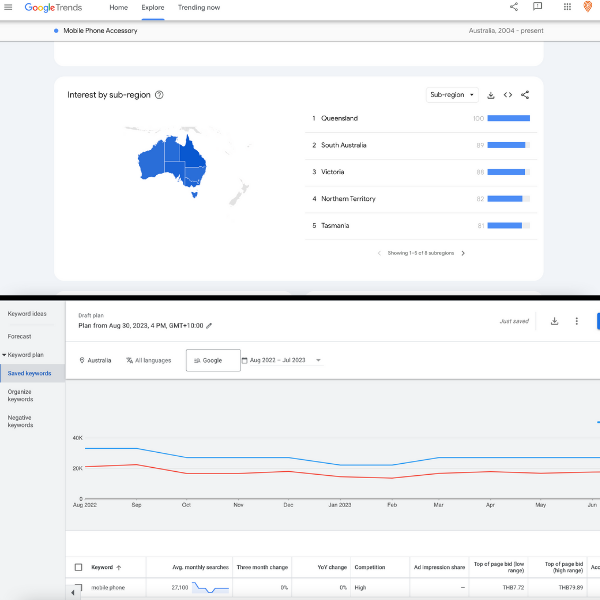This screenshot has height=600, width=600.
Task: Click the 'Australia, 2004 - present' text
Action: click(x=506, y=31)
